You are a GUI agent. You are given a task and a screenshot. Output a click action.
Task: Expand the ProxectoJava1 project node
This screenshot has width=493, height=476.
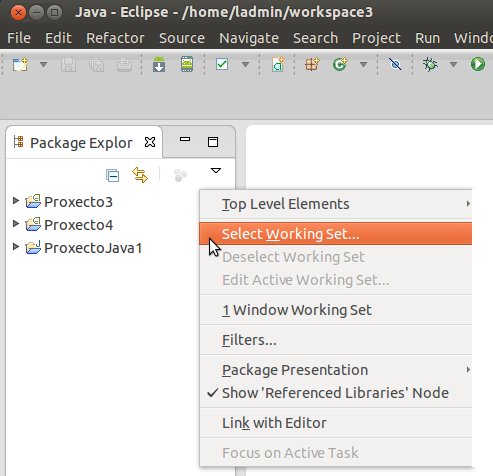click(15, 247)
